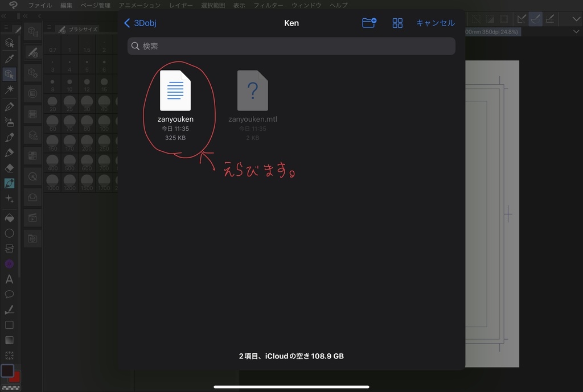Screen dimensions: 583x392
Task: Select the purple circular tool icon
Action: tap(9, 264)
